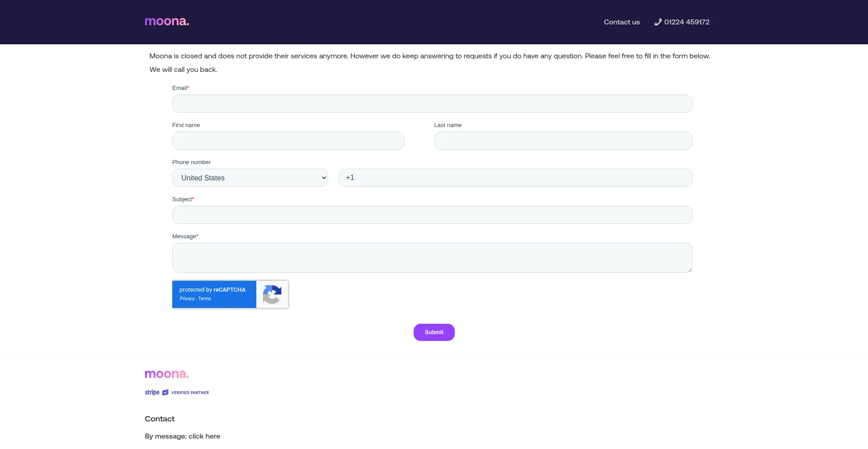Click the 'protected by reCAPTCHA' text
The width and height of the screenshot is (868, 449).
(x=212, y=290)
